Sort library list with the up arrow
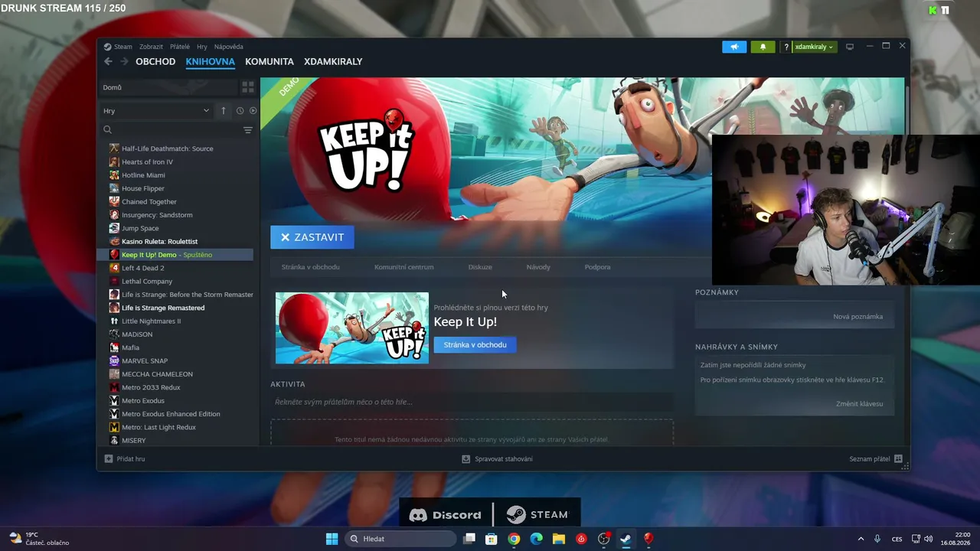Viewport: 980px width, 551px height. [224, 111]
